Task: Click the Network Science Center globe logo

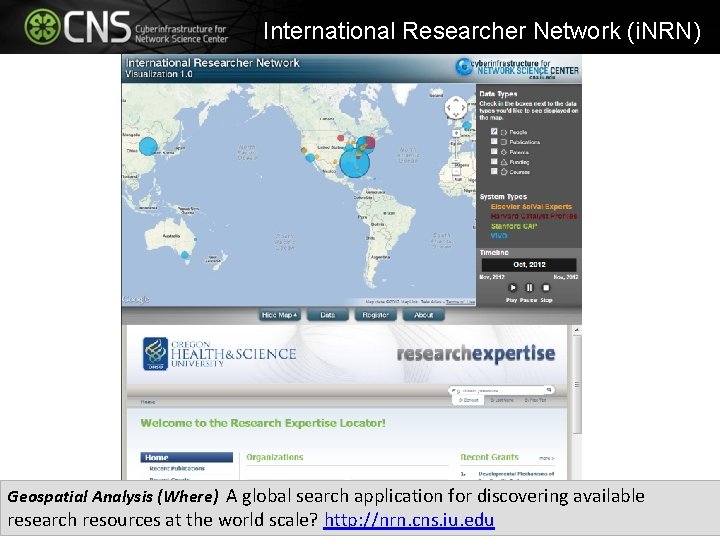Action: [x=463, y=67]
